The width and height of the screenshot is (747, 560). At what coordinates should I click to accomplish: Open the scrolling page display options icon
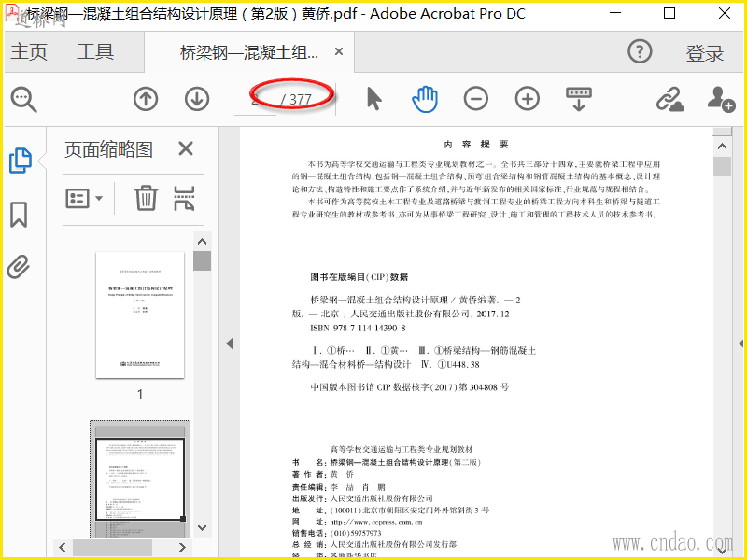tap(579, 99)
